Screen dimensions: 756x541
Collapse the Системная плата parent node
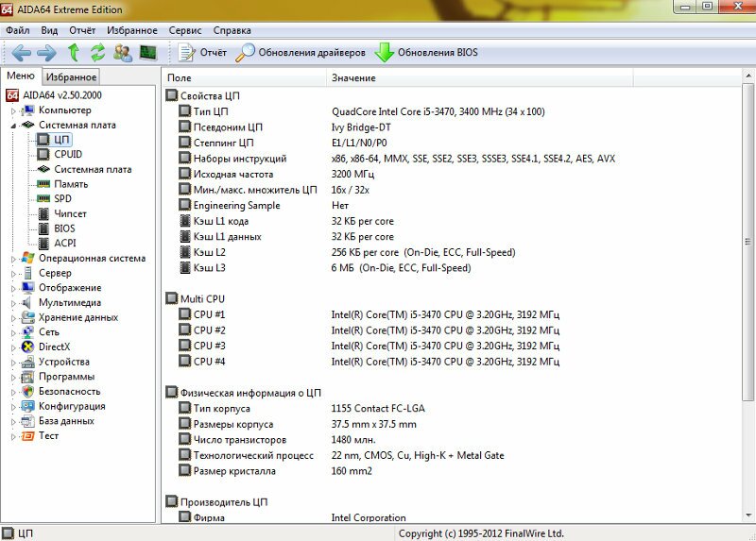tap(13, 126)
